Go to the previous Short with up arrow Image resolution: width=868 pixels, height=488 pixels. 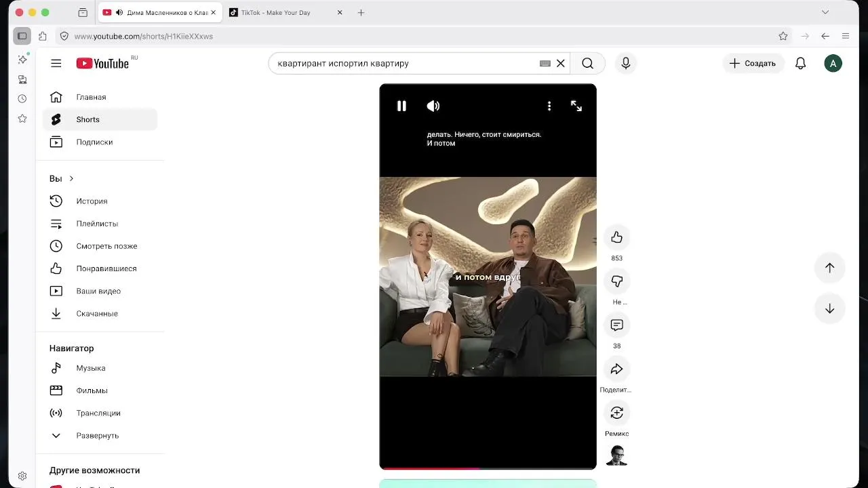pos(829,268)
